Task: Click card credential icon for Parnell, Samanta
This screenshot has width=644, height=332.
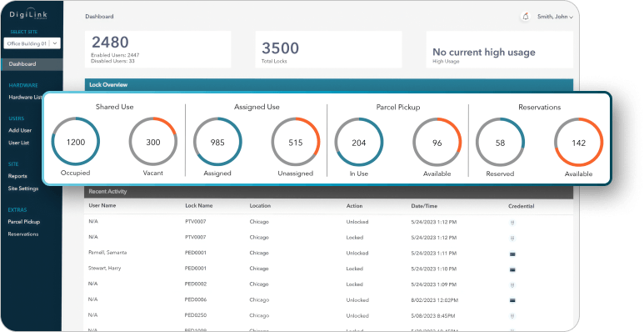Action: click(512, 254)
